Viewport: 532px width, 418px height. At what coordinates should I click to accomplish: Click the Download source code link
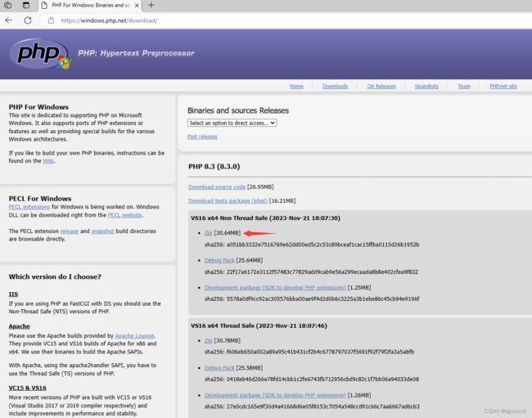coord(217,187)
